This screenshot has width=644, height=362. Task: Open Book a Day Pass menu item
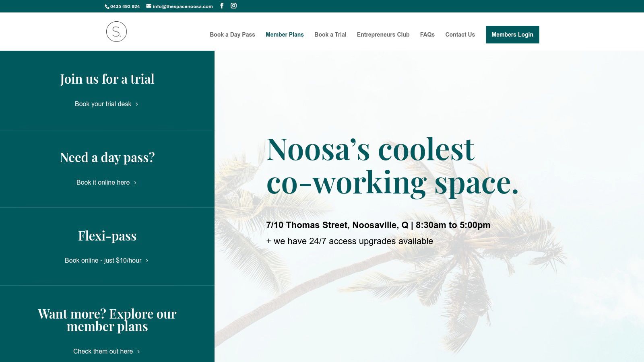(232, 35)
